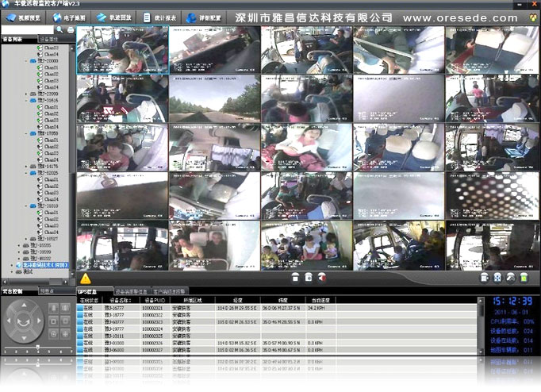The height and width of the screenshot is (392, 541).
Task: Click the search magnifier icon above device list
Action: click(61, 29)
